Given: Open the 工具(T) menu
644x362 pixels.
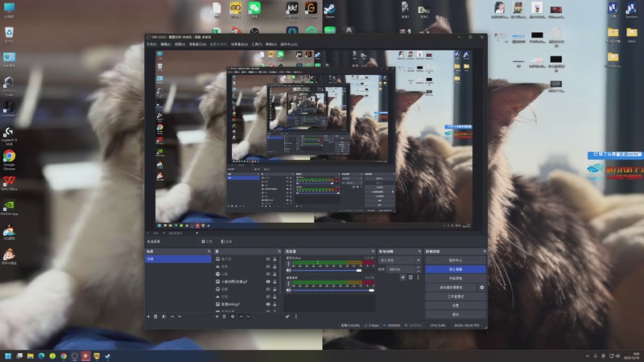Looking at the screenshot, I should click(x=257, y=44).
